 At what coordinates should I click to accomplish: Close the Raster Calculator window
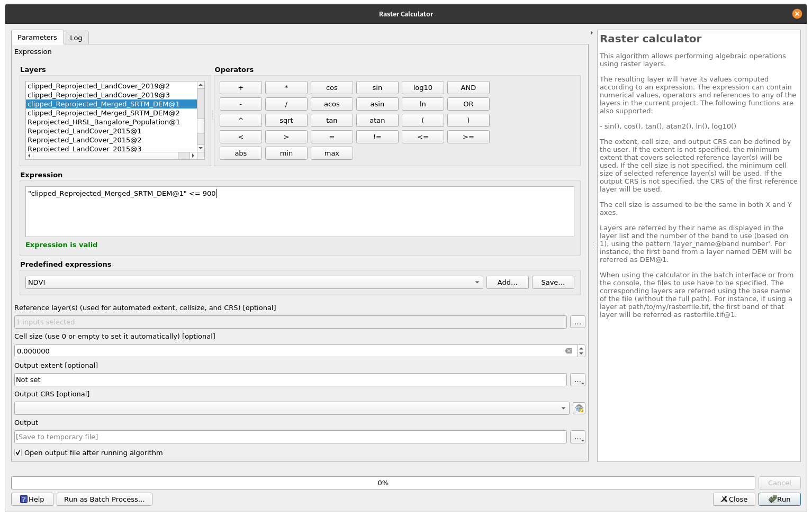point(797,14)
